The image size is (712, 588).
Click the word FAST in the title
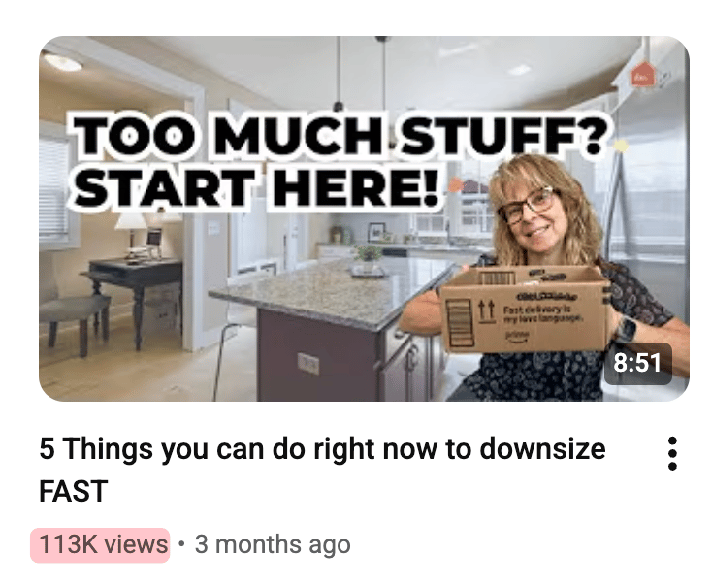pyautogui.click(x=74, y=491)
